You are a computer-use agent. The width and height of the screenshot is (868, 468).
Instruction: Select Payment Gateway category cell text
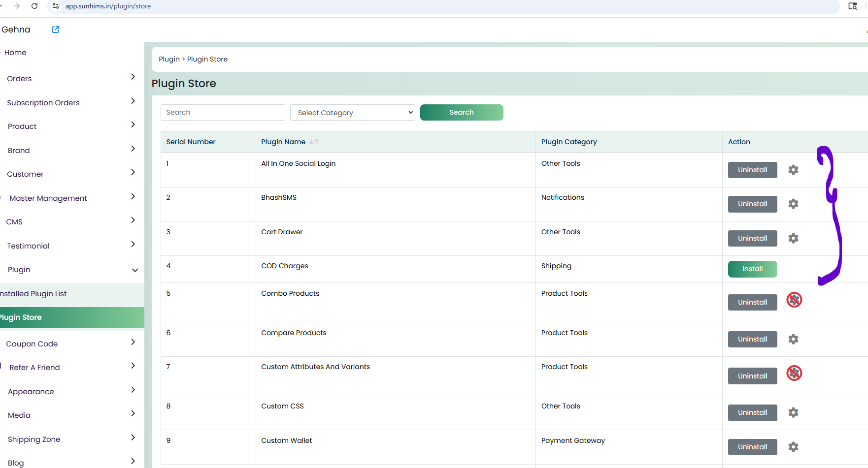573,440
